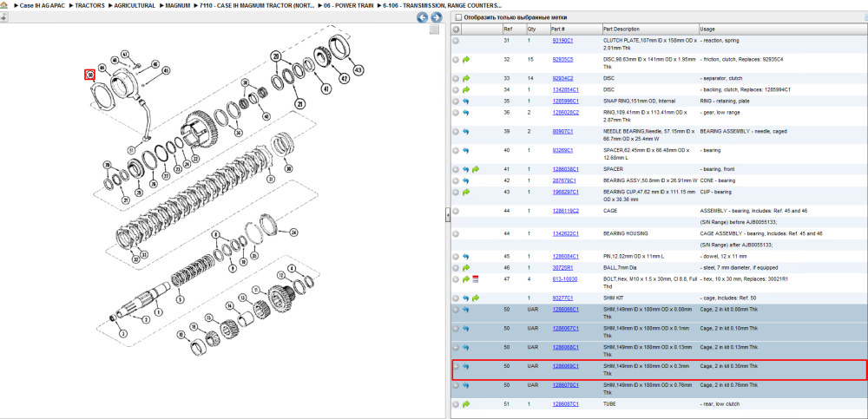
Task: Click the blue arrow icon in the 1286070C1 shim row
Action: [466, 385]
